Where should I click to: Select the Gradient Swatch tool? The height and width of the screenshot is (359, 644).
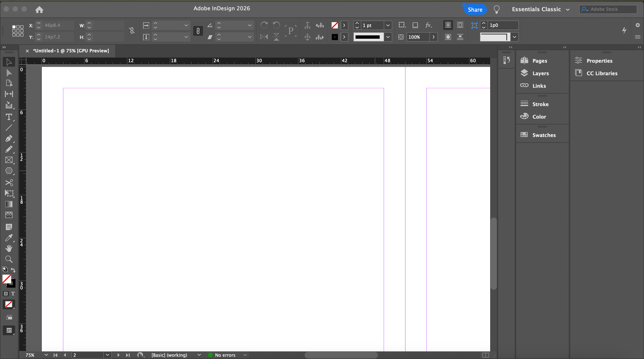tap(9, 204)
